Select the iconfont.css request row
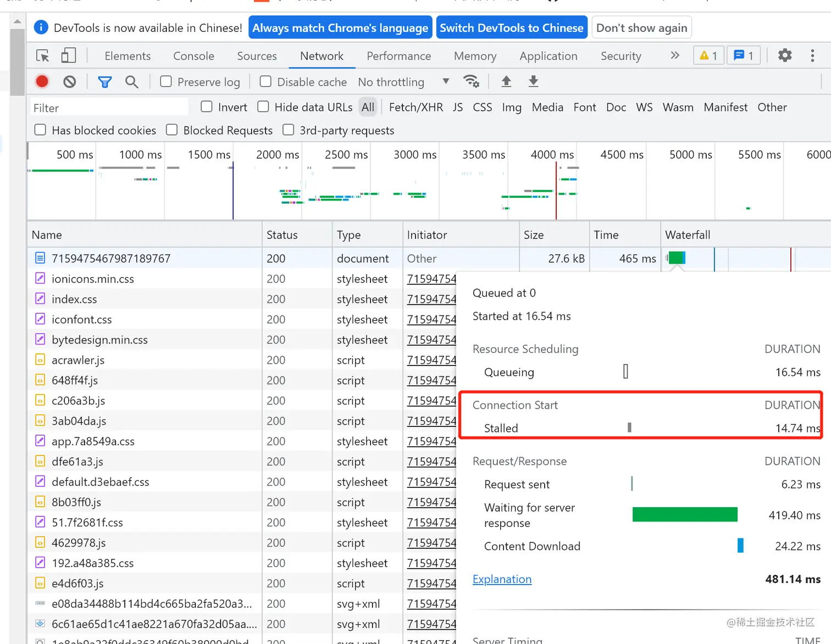This screenshot has height=644, width=831. [242, 319]
